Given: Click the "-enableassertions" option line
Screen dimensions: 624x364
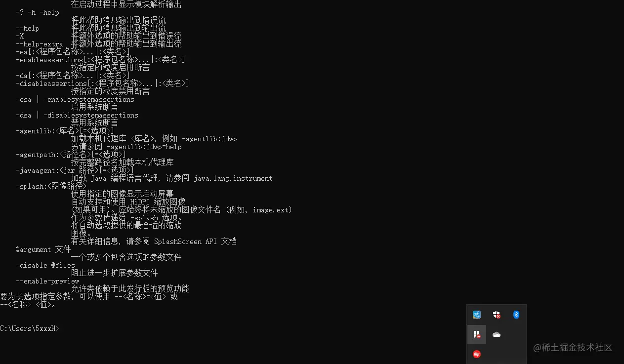Looking at the screenshot, I should [x=101, y=60].
